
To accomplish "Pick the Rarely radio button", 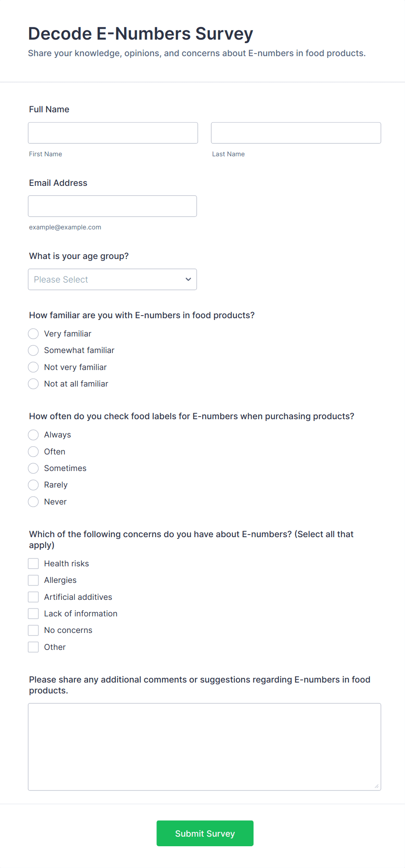I will 34,485.
